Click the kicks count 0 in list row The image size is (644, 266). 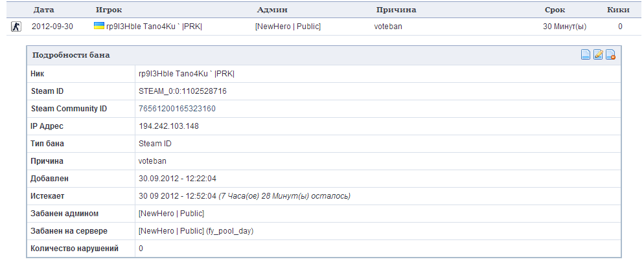pos(620,27)
